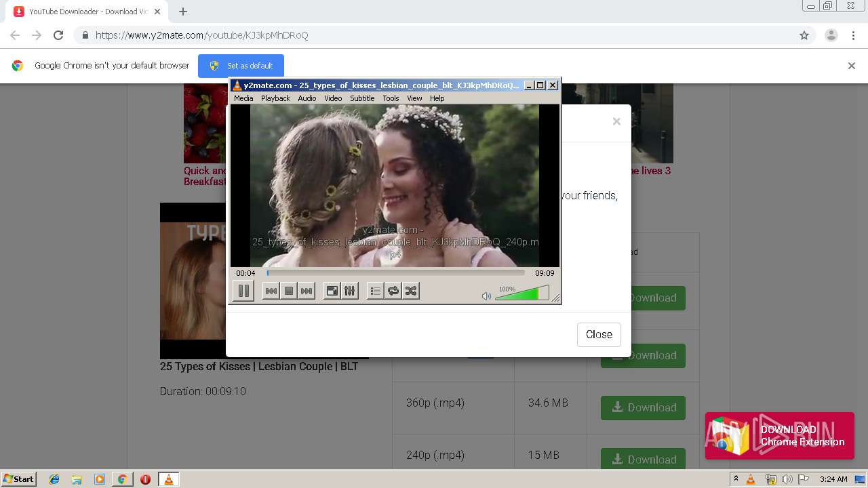Click elapsed time 00:04 label in VLC
Viewport: 868px width, 488px height.
(x=245, y=273)
